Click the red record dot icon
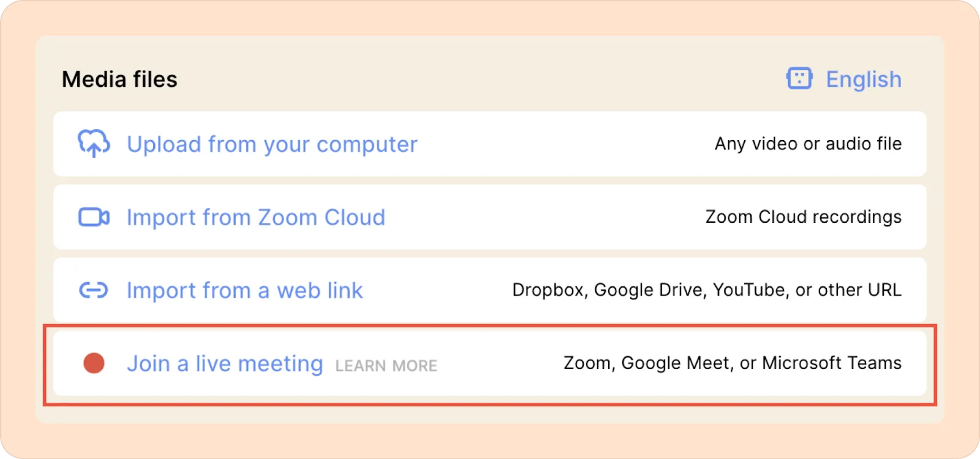 [x=94, y=363]
